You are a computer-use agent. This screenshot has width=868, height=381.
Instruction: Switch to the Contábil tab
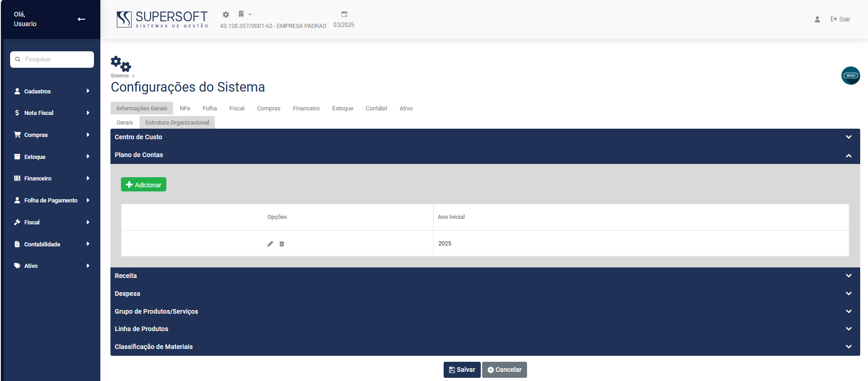coord(376,109)
